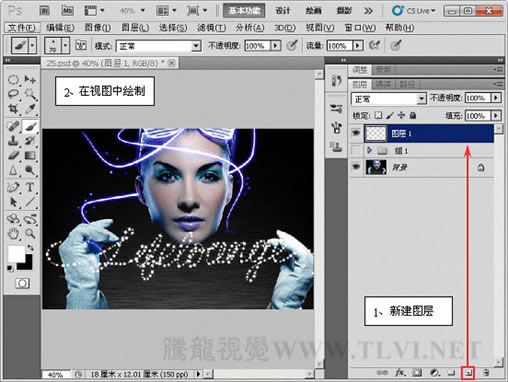Show the 组 1 group visibility
508x382 pixels.
[356, 151]
